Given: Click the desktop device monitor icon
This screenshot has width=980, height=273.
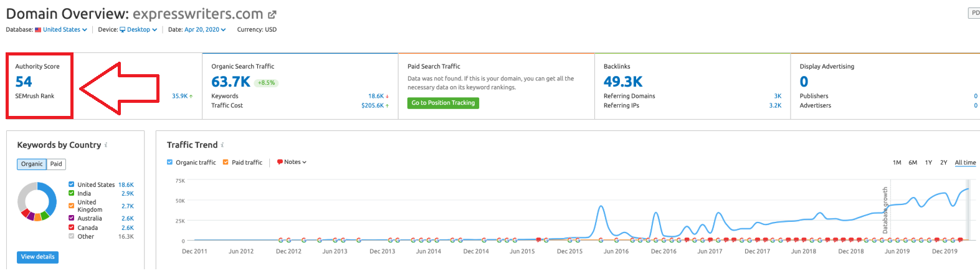Looking at the screenshot, I should [x=123, y=30].
